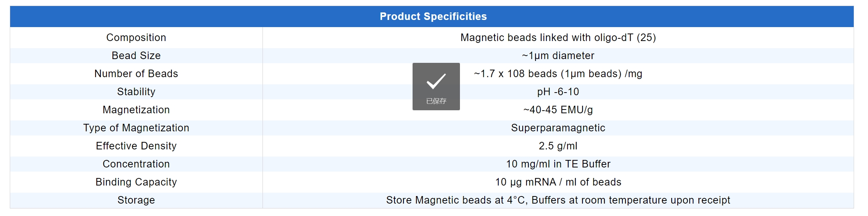Select the Binding Capacity label cell
Image resolution: width=868 pixels, height=216 pixels.
(x=136, y=182)
